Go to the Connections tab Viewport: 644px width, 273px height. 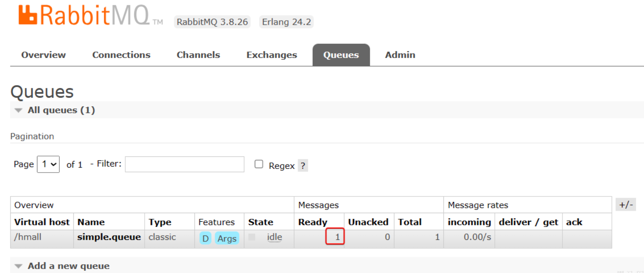click(x=121, y=55)
